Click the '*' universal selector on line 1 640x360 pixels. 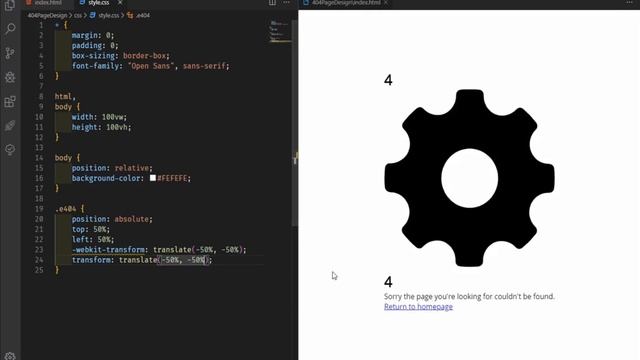[x=57, y=25]
